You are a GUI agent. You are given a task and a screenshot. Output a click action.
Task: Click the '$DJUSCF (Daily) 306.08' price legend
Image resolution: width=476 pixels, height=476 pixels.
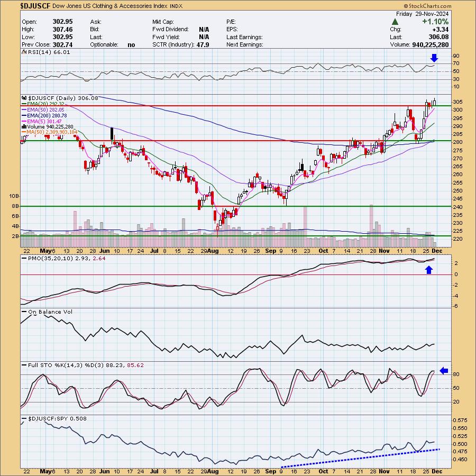[x=60, y=98]
